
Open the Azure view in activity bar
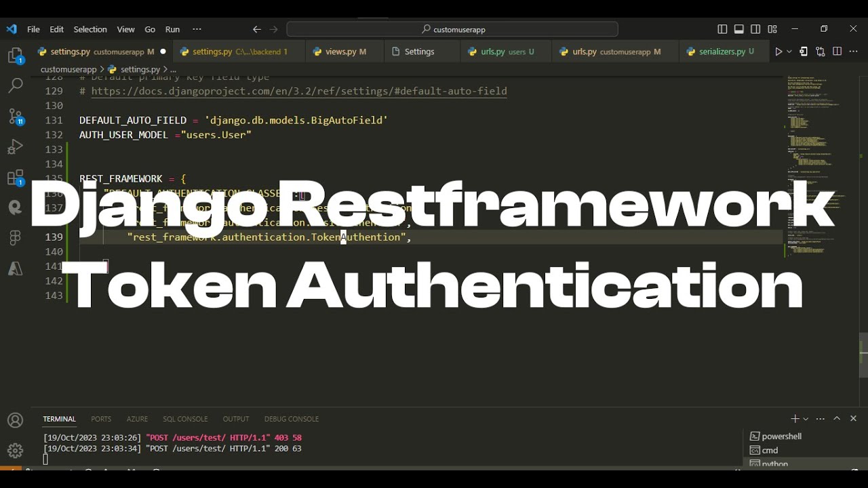point(15,269)
